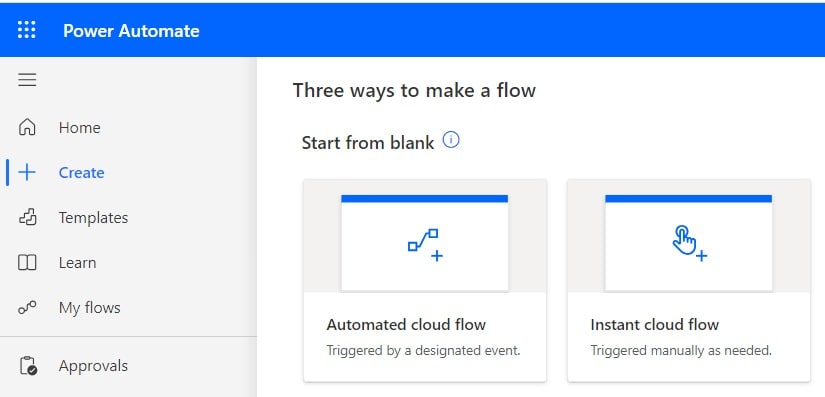Click the 'Start from blank' label
825x397 pixels.
[368, 142]
